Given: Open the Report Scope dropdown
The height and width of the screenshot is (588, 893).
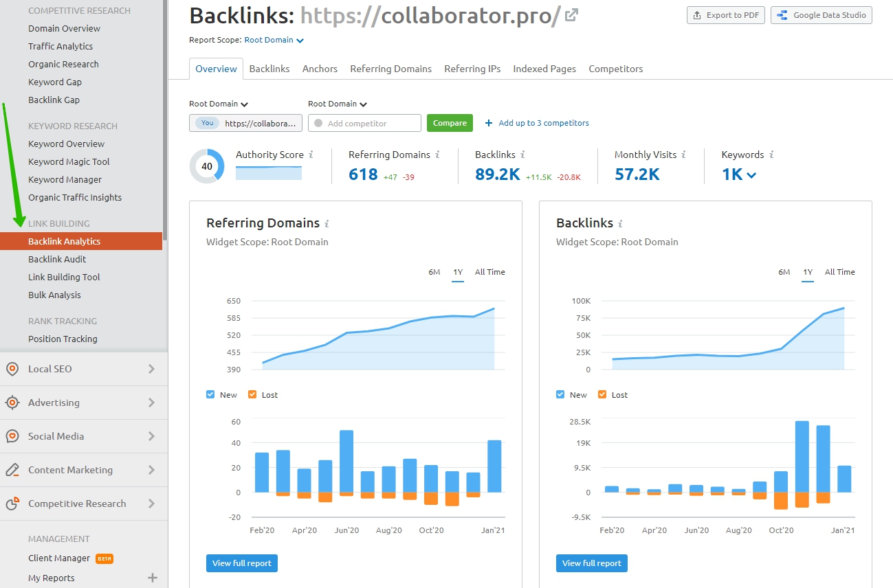Looking at the screenshot, I should 274,40.
